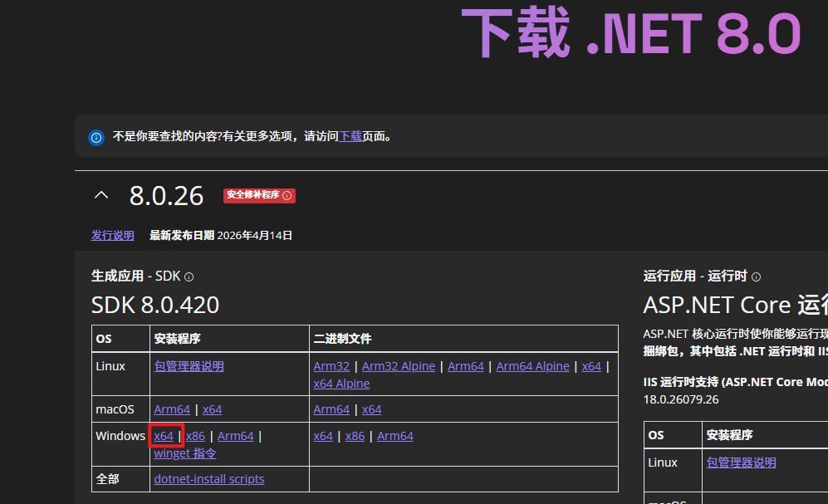Click the info icon next to SDK heading

[x=189, y=276]
